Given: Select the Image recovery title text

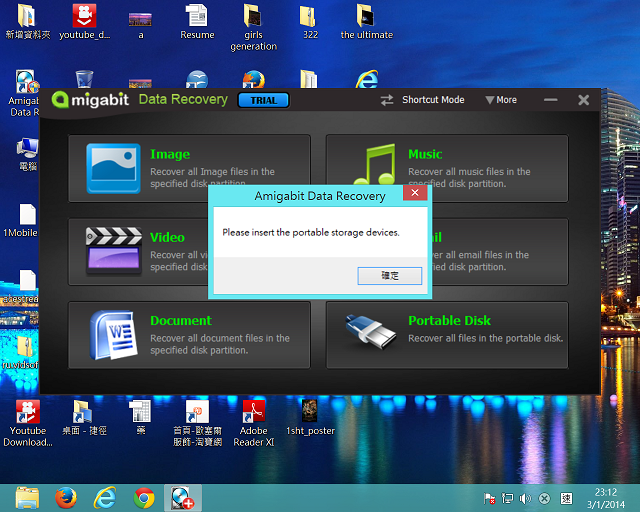Looking at the screenshot, I should 170,154.
